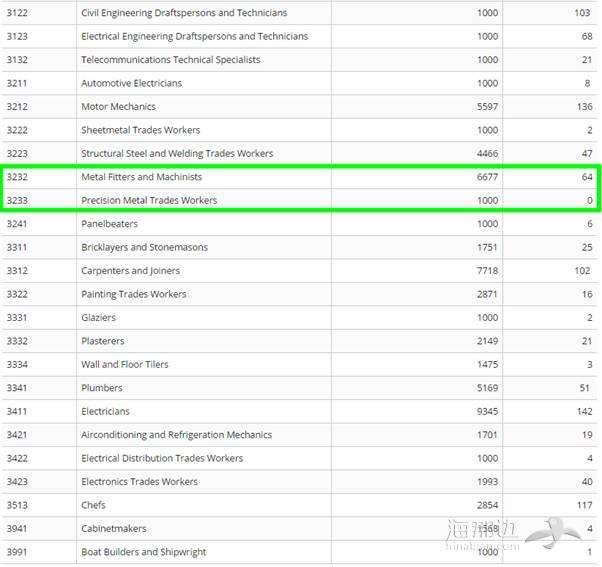This screenshot has height=567, width=602.
Task: Click "Airconditioning and Refrigeration Mechanics"
Action: tap(177, 434)
